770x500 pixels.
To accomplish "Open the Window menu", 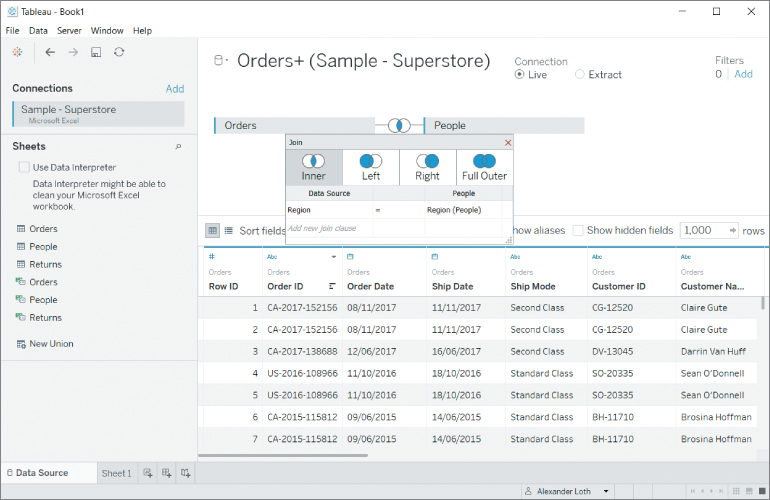I will coord(107,30).
